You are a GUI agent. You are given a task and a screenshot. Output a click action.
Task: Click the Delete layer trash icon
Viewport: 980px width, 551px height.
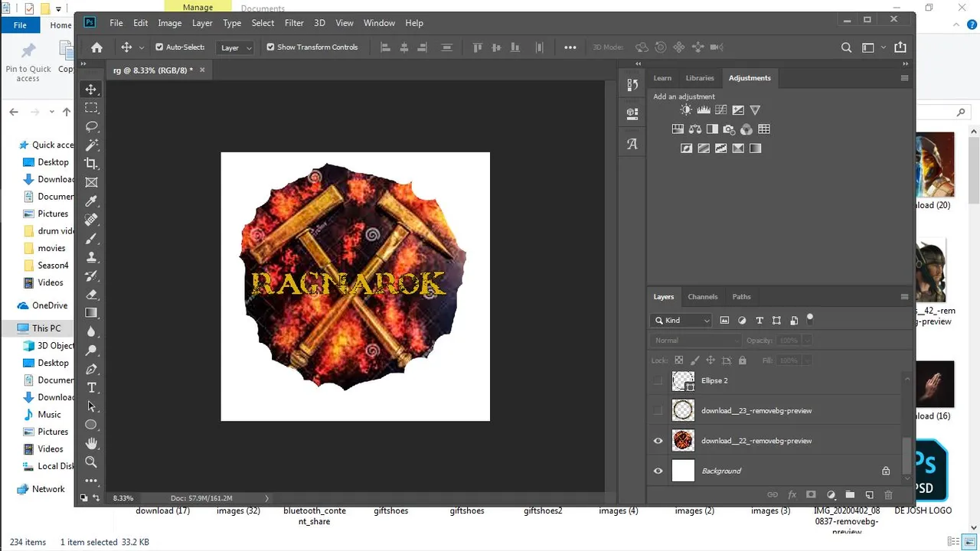click(888, 495)
